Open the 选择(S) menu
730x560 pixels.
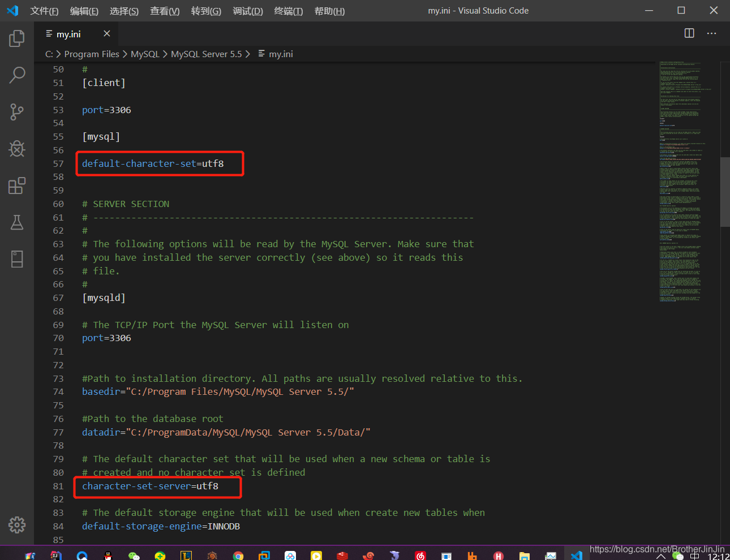pos(124,11)
